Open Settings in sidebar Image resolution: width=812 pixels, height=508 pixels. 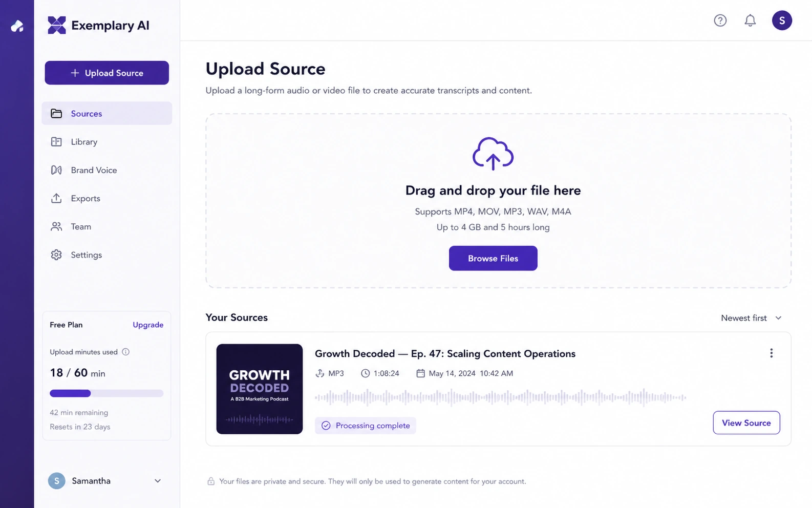(x=106, y=255)
